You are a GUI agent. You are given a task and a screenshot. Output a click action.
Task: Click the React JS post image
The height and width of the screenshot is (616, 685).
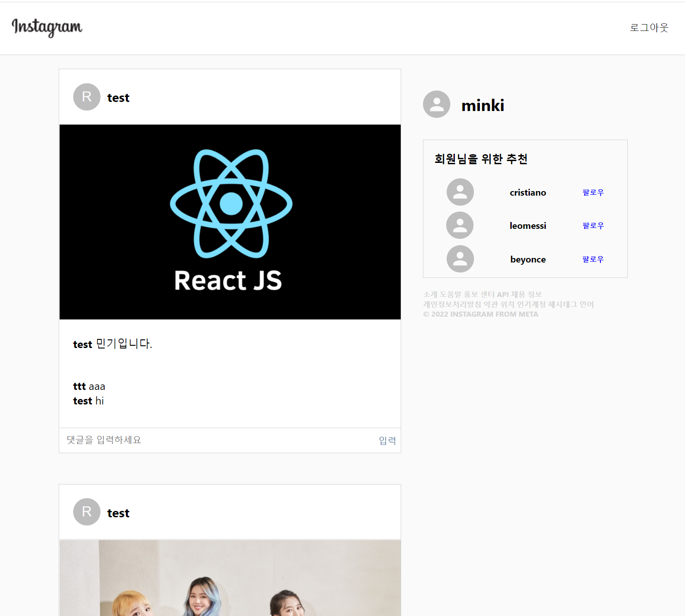coord(230,222)
